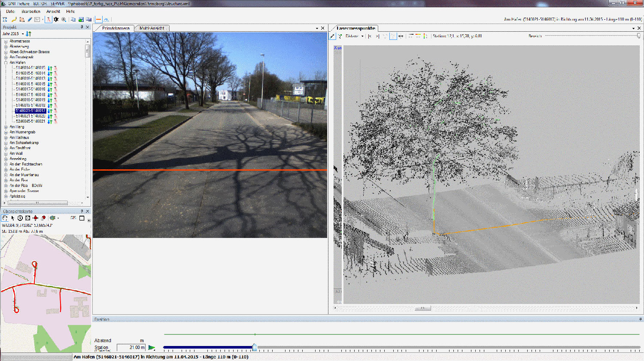
Task: Click red tripod icon for segment 5146018-5146019
Action: 55,100
